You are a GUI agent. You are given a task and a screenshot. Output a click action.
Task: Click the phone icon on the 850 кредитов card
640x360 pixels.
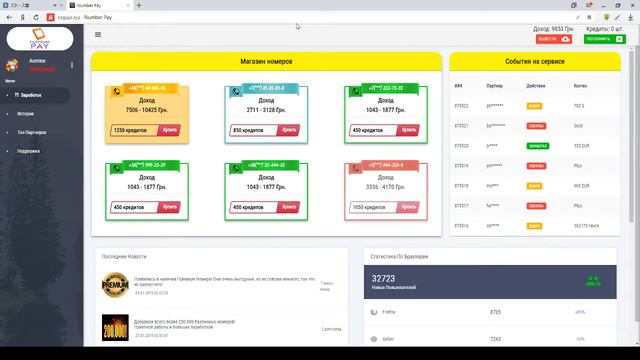point(236,92)
